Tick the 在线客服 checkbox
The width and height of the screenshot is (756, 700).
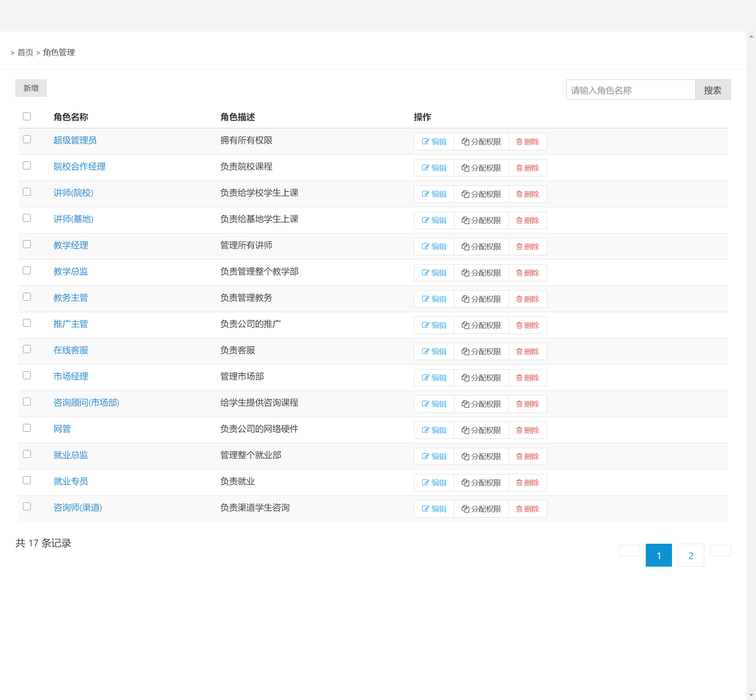click(27, 349)
